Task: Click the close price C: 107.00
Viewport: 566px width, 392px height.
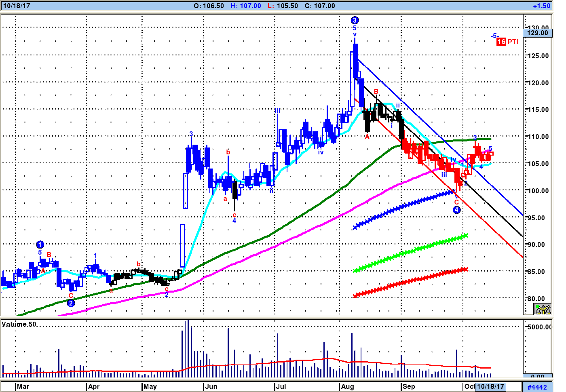Action: [x=320, y=6]
